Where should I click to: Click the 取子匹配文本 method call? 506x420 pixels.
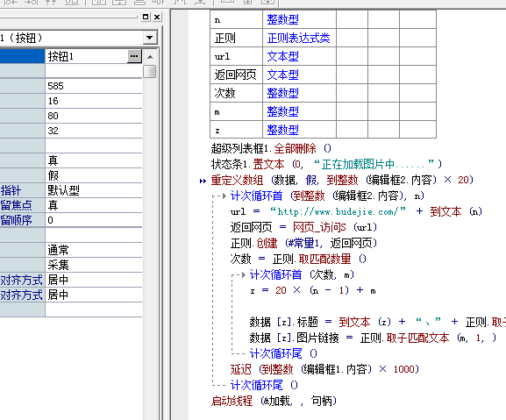click(417, 338)
